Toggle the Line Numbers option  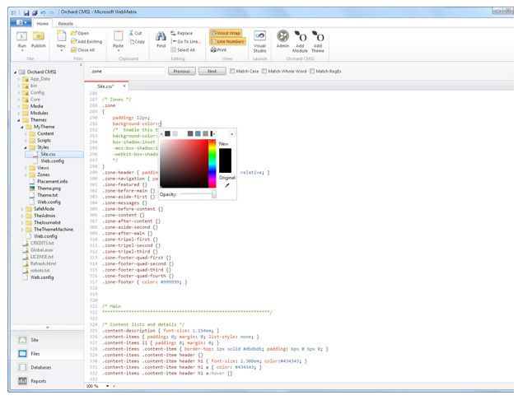[x=227, y=41]
